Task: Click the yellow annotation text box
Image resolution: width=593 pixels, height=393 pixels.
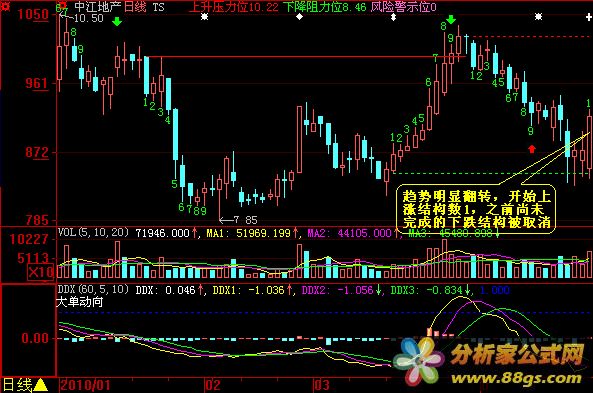Action: click(476, 209)
